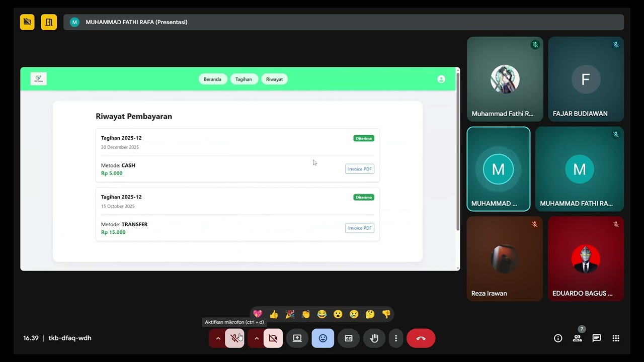Download Invoice PDF for the TRANSFER payment
Screen dimensions: 644x362
coord(360,228)
